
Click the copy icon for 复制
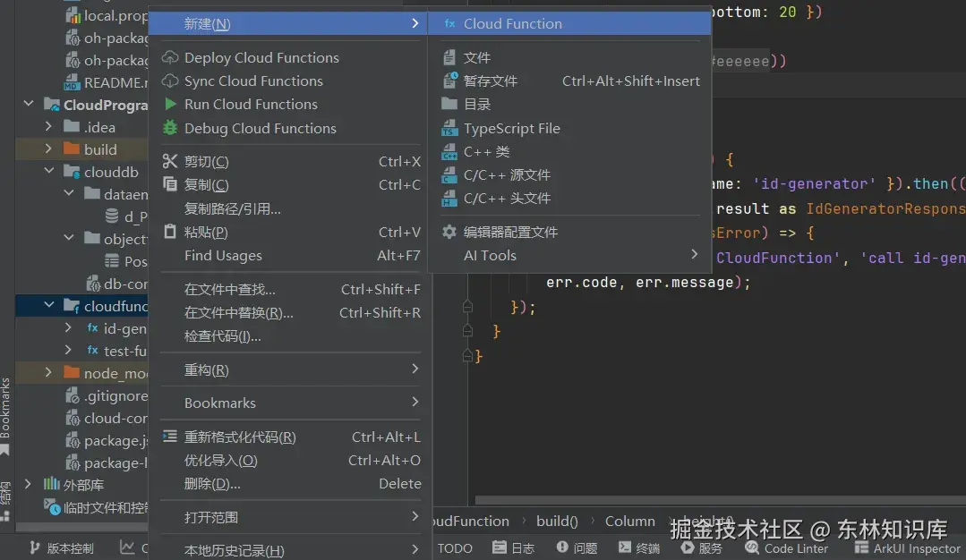(170, 184)
